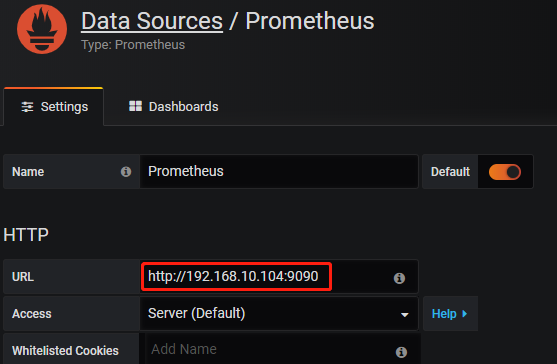557x364 pixels.
Task: Switch to the Dashboards tab
Action: (x=174, y=107)
